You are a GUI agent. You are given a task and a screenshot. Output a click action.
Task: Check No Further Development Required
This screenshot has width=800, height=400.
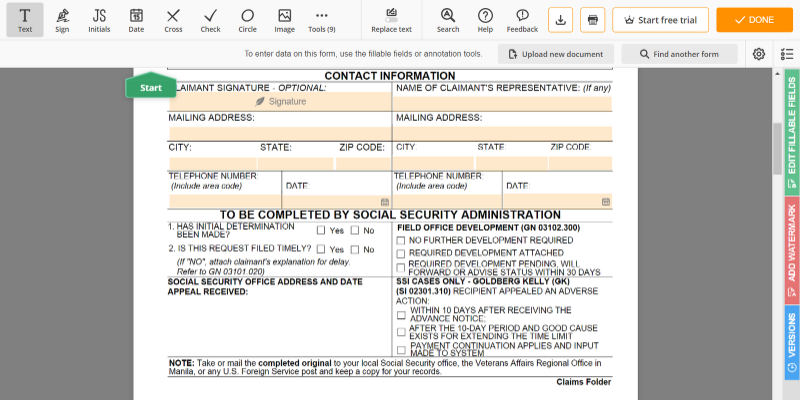(401, 240)
